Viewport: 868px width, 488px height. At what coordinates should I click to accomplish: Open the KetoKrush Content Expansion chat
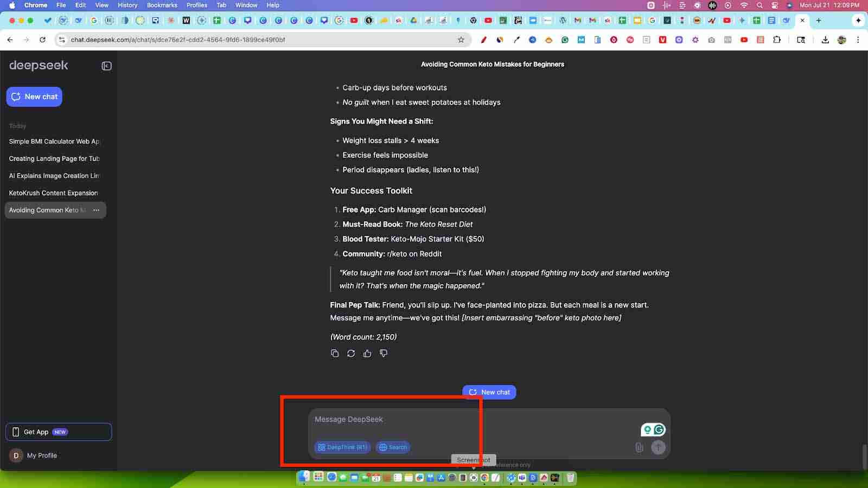tap(54, 193)
